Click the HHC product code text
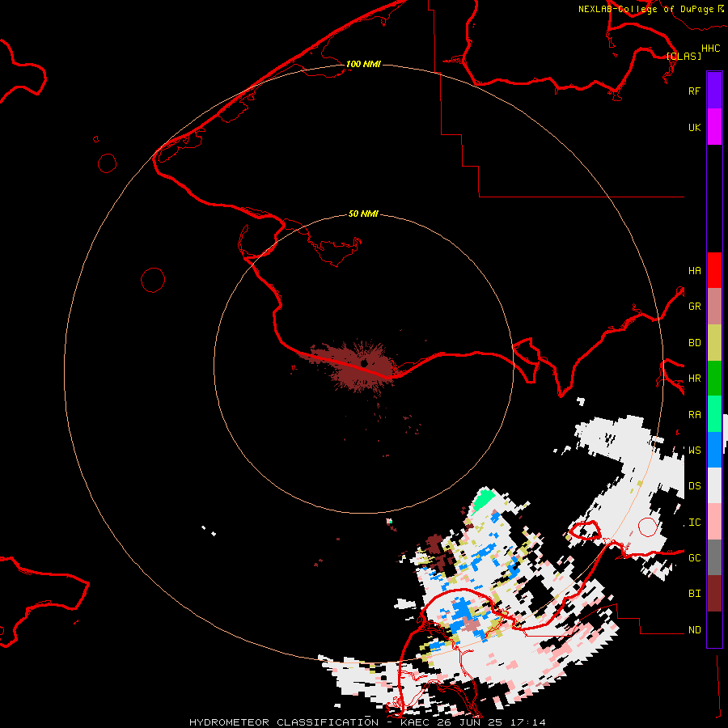Image resolution: width=728 pixels, height=728 pixels. pyautogui.click(x=710, y=48)
